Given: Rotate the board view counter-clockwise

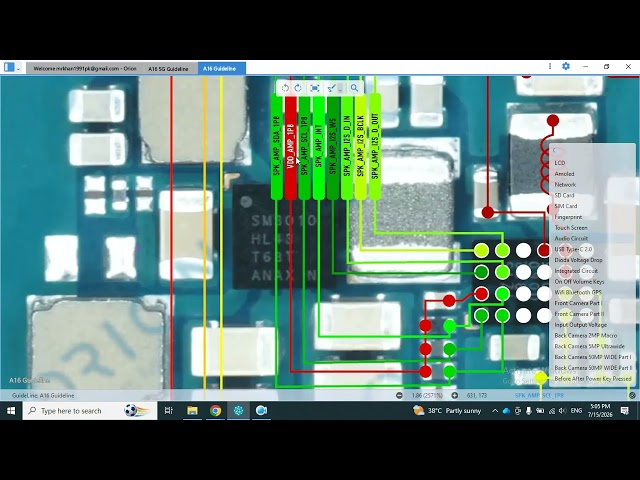Looking at the screenshot, I should pyautogui.click(x=285, y=88).
